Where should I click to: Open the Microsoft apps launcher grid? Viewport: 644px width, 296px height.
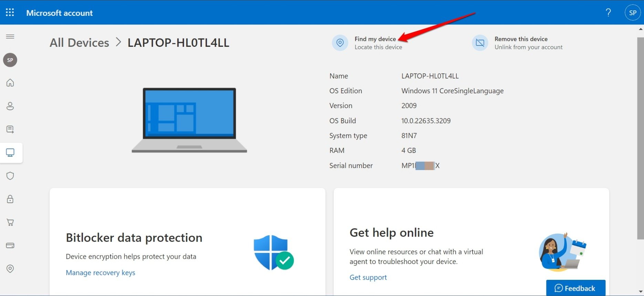click(x=10, y=13)
